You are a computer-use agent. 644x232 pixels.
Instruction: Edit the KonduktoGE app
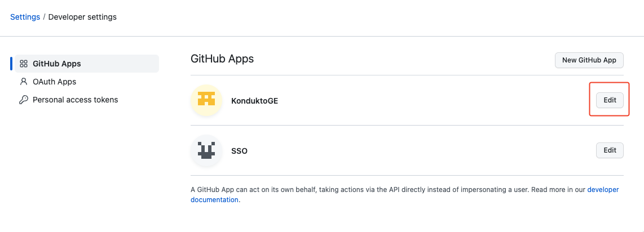[x=610, y=100]
